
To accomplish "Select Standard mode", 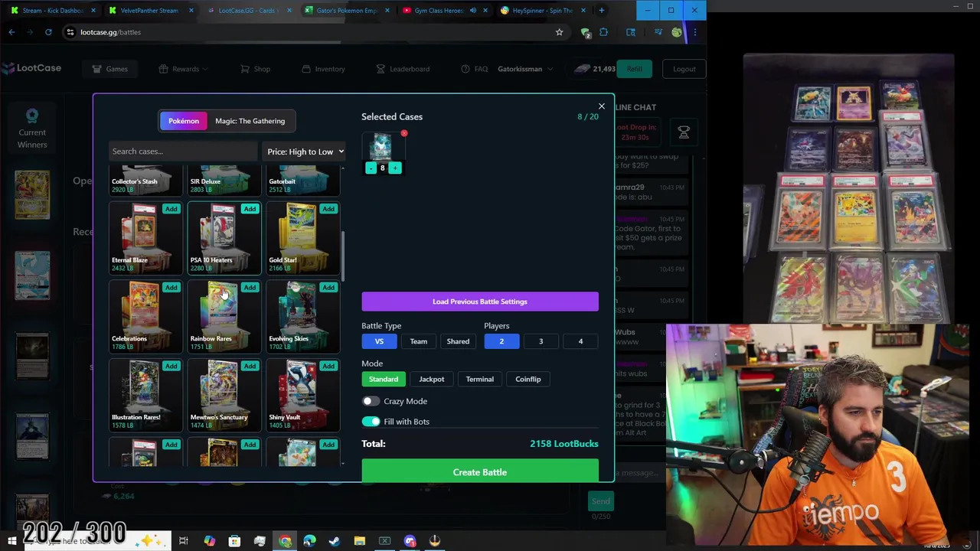I will pyautogui.click(x=384, y=380).
